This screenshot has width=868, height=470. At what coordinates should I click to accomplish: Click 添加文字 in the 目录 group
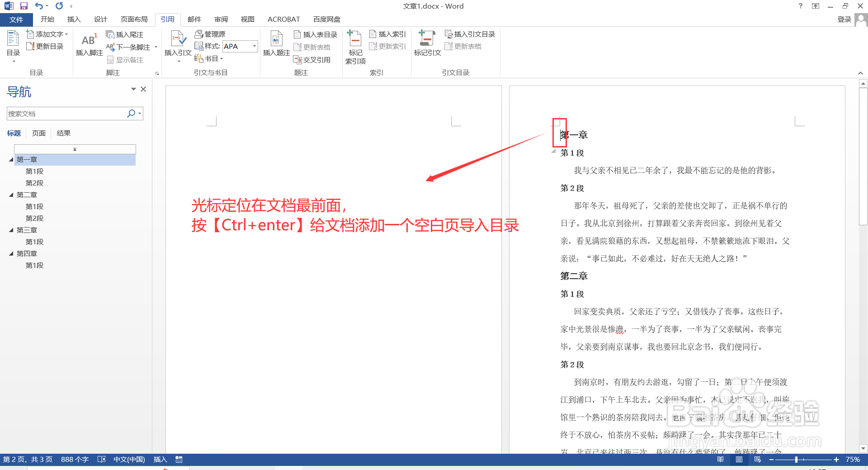click(47, 34)
